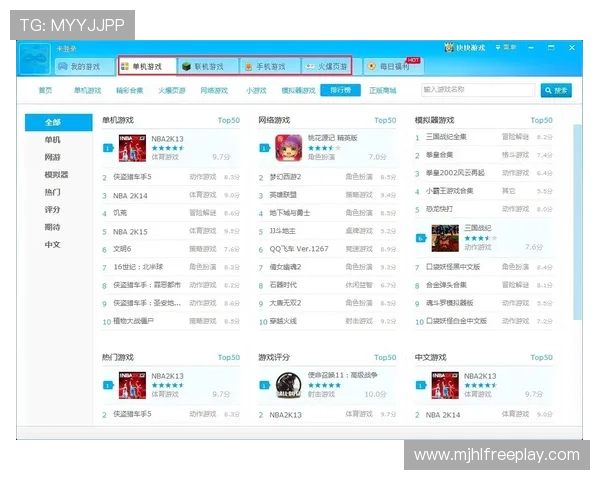Open Top50 link for 模拟器游戏 list
The width and height of the screenshot is (600, 480).
[x=541, y=120]
